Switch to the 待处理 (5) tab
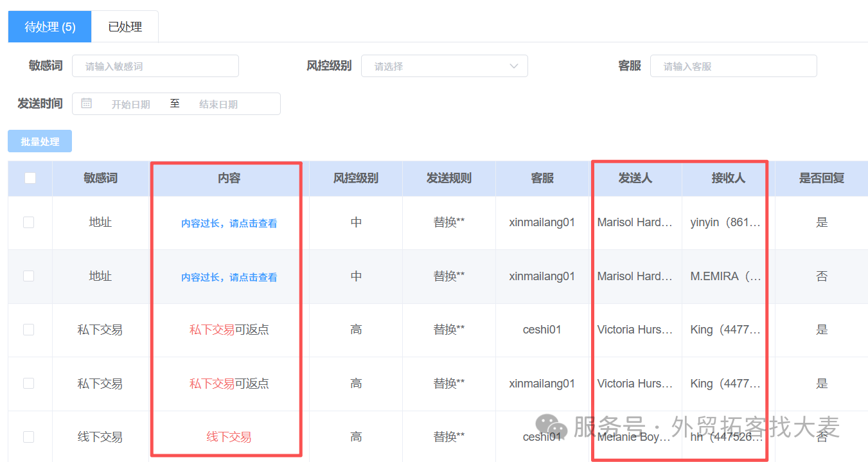Image resolution: width=868 pixels, height=462 pixels. (x=50, y=27)
